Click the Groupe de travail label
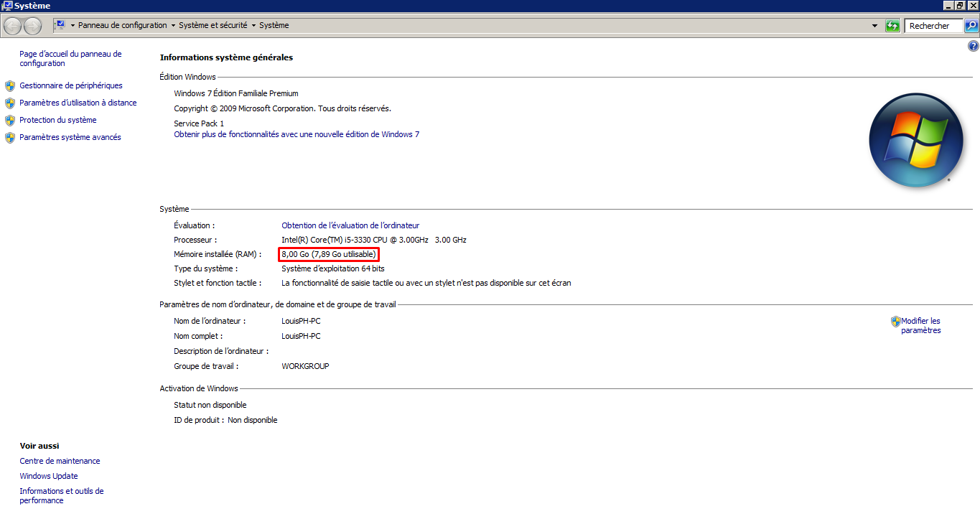 point(206,366)
